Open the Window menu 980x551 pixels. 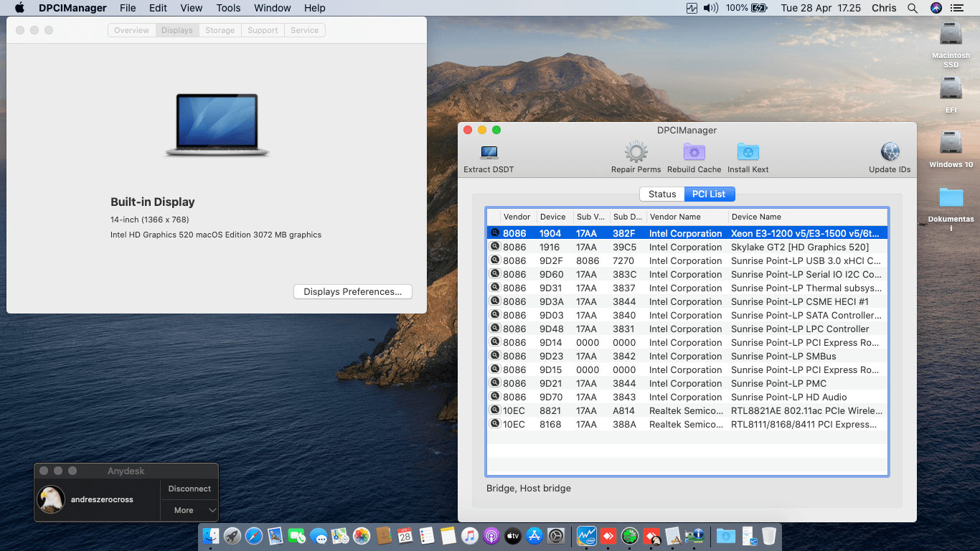273,8
